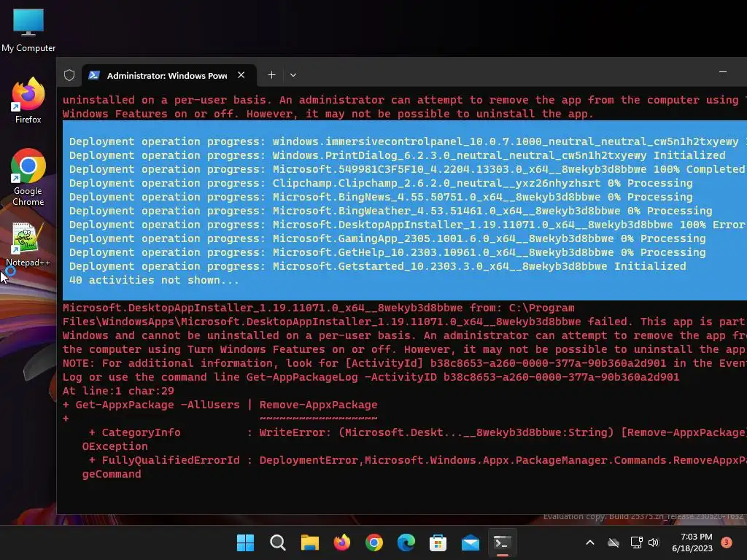Close the Administrator PowerShell tab

coord(241,75)
